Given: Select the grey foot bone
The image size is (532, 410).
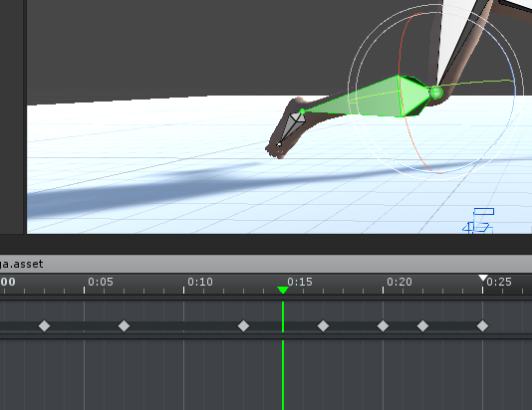Looking at the screenshot, I should tap(292, 127).
